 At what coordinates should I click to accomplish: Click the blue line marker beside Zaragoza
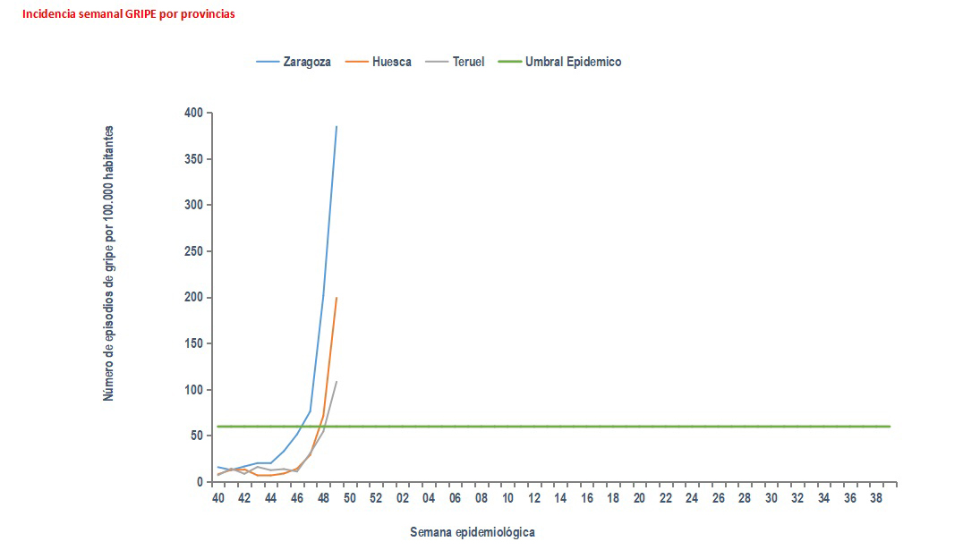[x=268, y=63]
